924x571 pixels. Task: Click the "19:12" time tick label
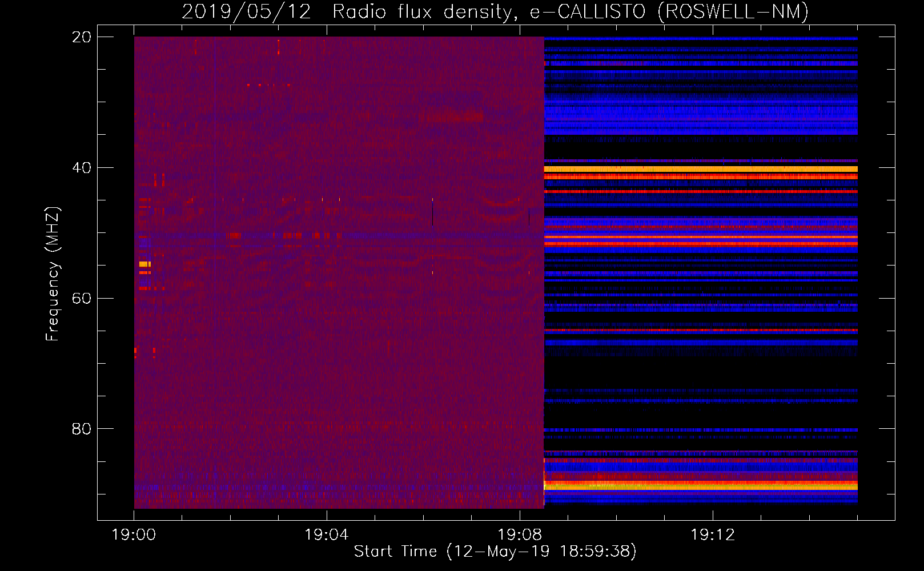[713, 535]
